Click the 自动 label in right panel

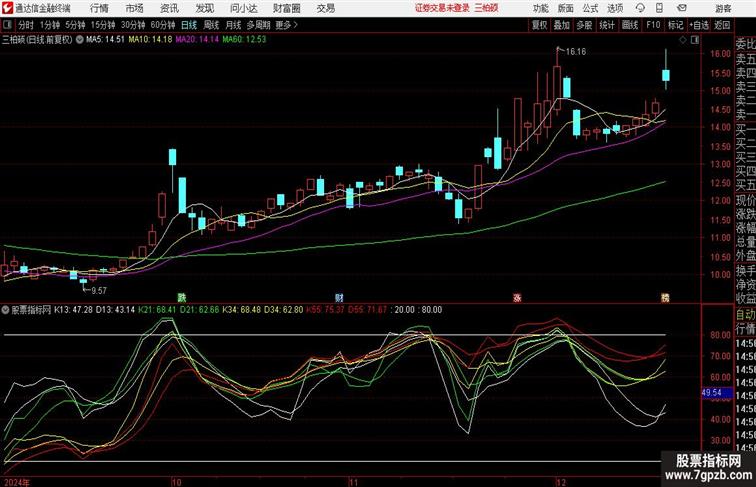click(745, 315)
